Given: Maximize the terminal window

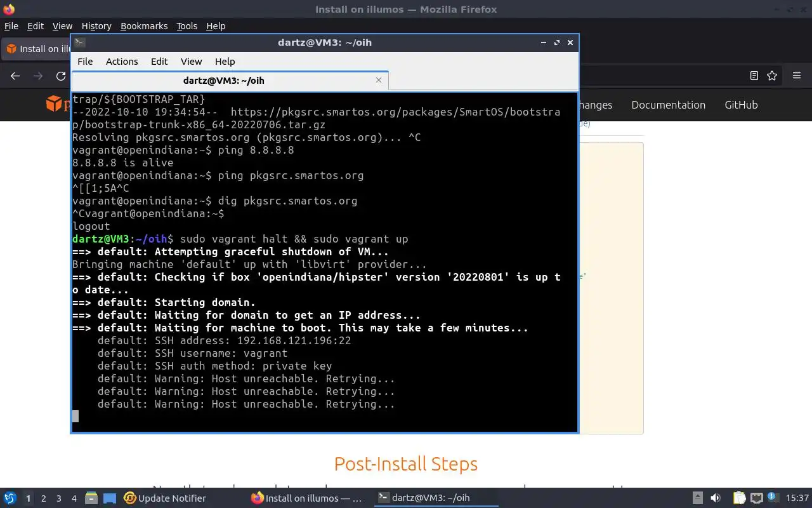Looking at the screenshot, I should click(557, 43).
